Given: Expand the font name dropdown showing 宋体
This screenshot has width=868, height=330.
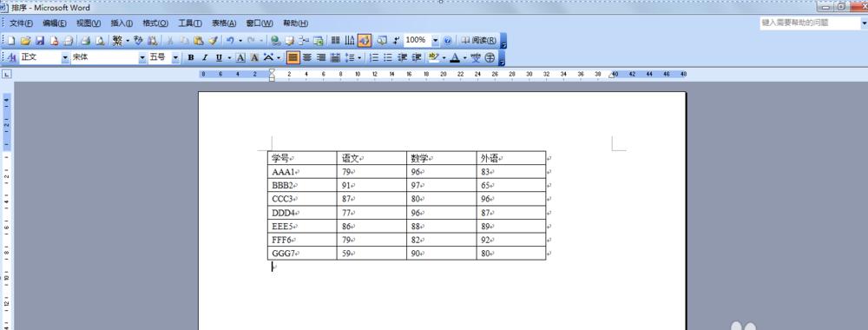Looking at the screenshot, I should [142, 57].
